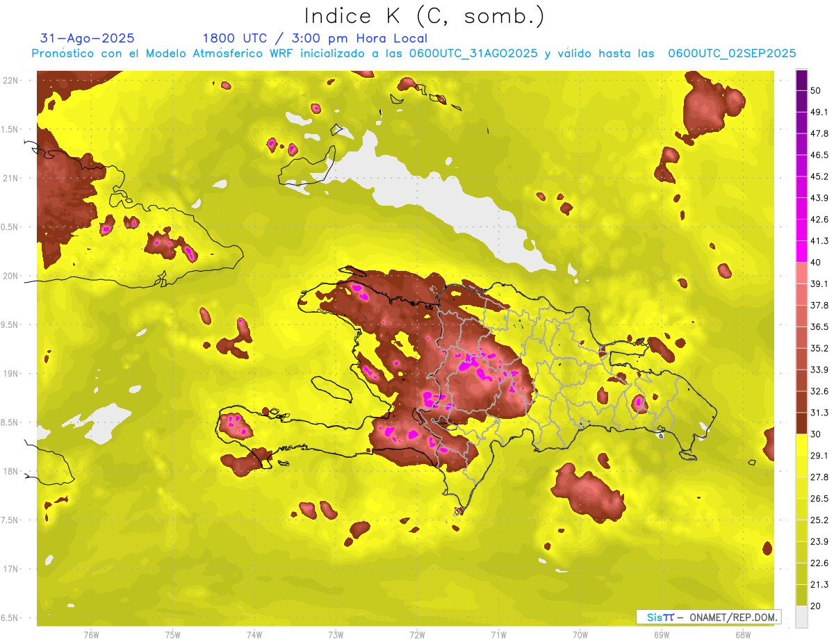Screen dimensions: 834x644
Task: Click the '46.5' colorbar value
Action: point(819,155)
